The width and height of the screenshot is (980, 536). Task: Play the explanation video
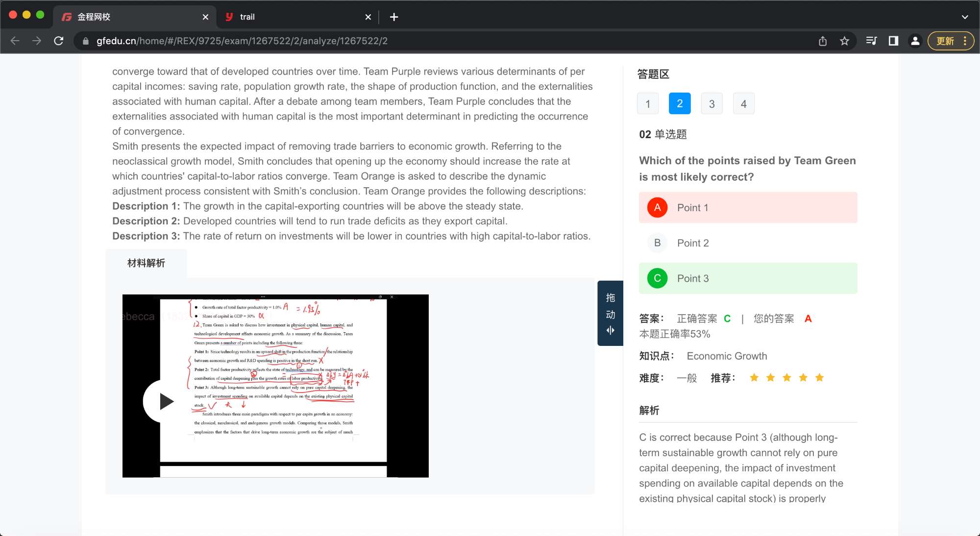(x=166, y=401)
